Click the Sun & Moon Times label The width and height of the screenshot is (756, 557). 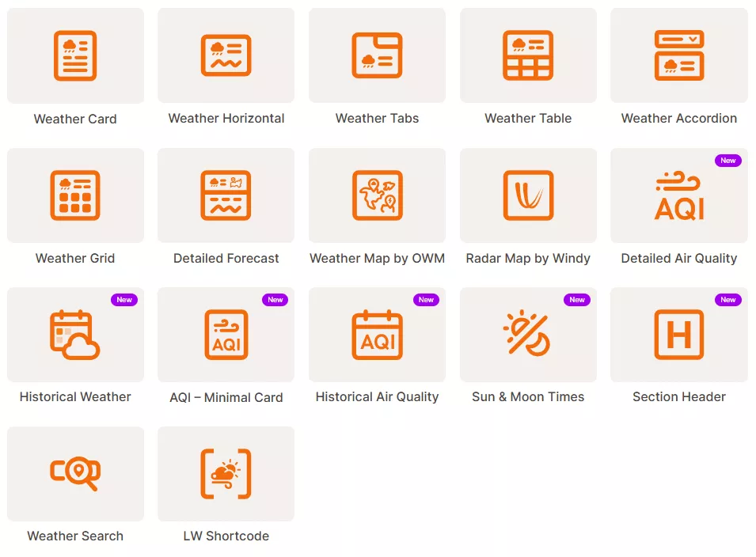coord(527,396)
